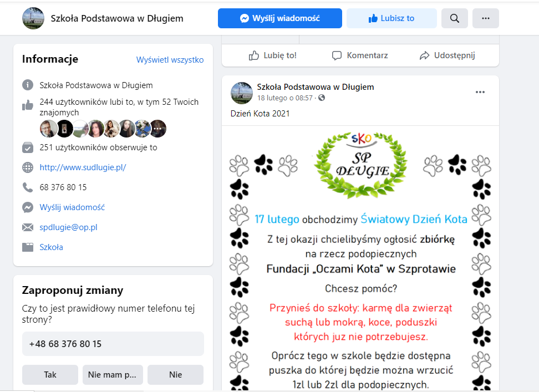Open the school page profile picture in header

(x=33, y=18)
